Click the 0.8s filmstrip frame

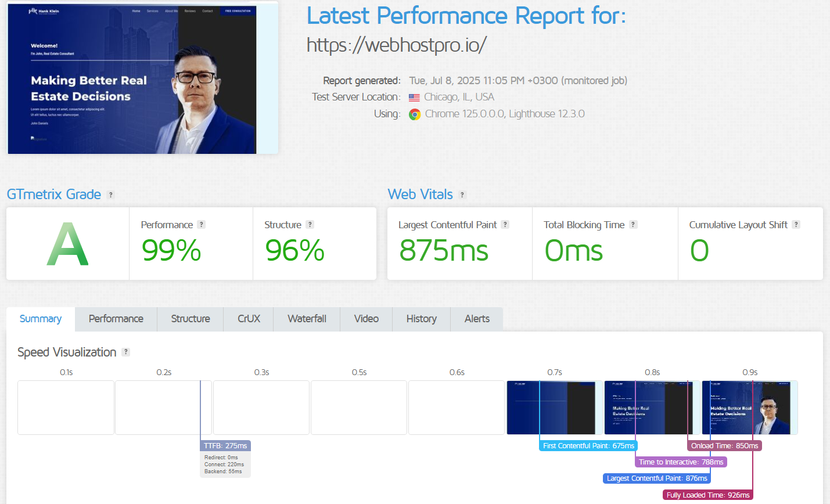pos(652,408)
